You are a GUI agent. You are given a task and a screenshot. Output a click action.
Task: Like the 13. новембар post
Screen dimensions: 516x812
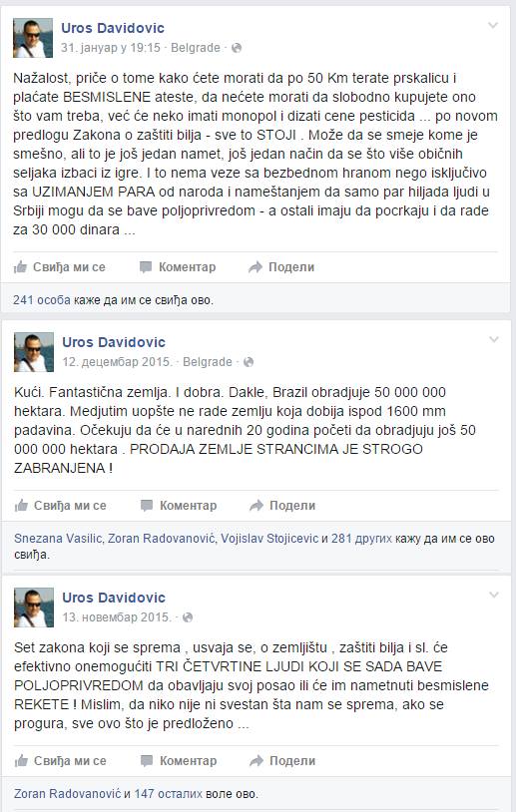pos(60,761)
